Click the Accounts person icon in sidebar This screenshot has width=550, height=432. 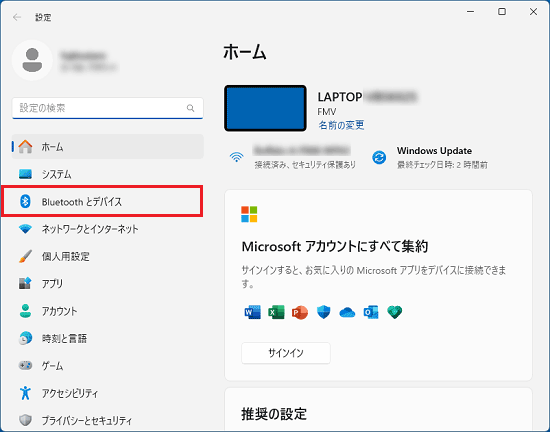(x=25, y=311)
